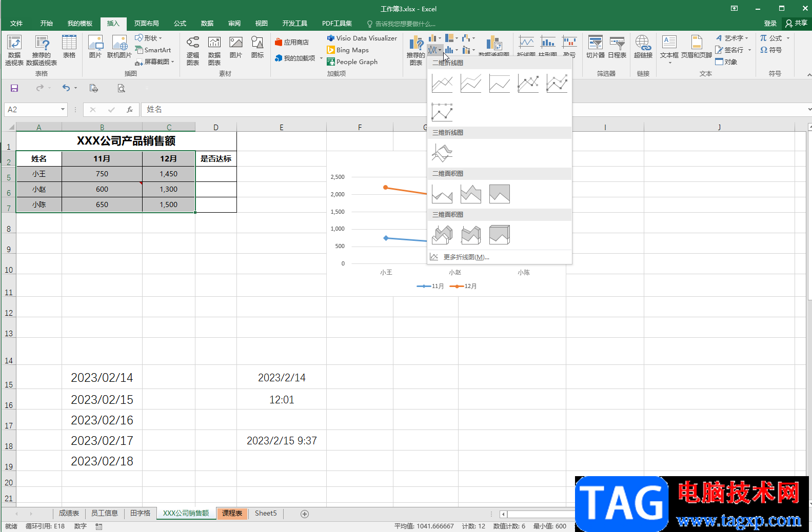The height and width of the screenshot is (532, 812).
Task: Insert a Timeline (日程表)
Action: (x=617, y=47)
